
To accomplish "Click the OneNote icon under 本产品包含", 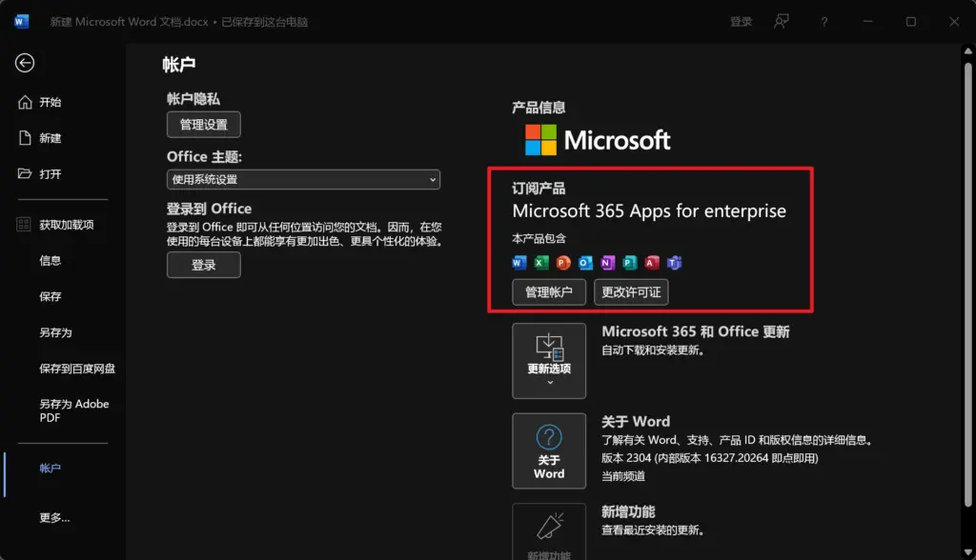I will tap(607, 263).
